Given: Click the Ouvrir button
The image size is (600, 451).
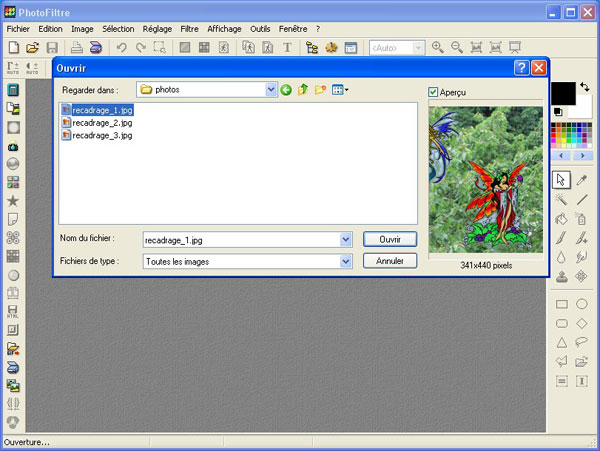Looking at the screenshot, I should point(390,239).
